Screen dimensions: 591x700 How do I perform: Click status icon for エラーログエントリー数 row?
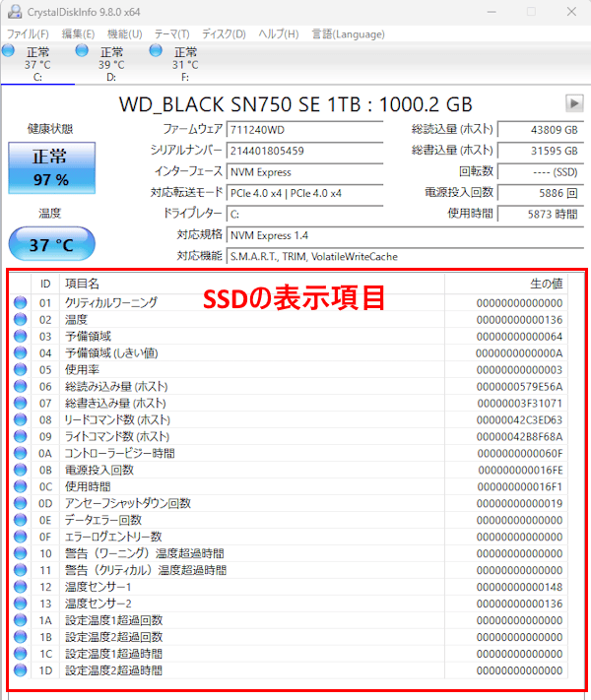(20, 537)
